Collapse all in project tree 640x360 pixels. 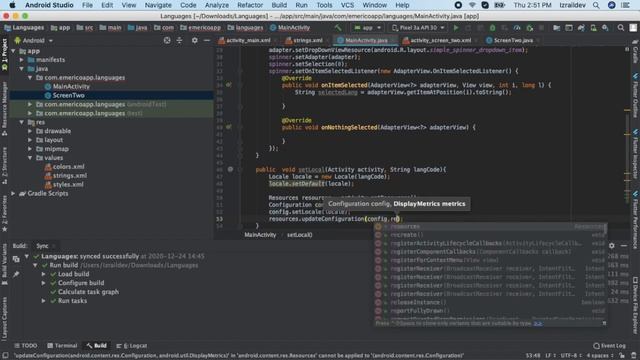(x=180, y=40)
